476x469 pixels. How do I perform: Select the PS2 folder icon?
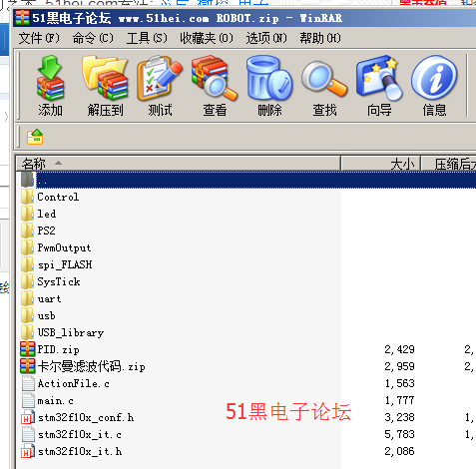pyautogui.click(x=27, y=231)
